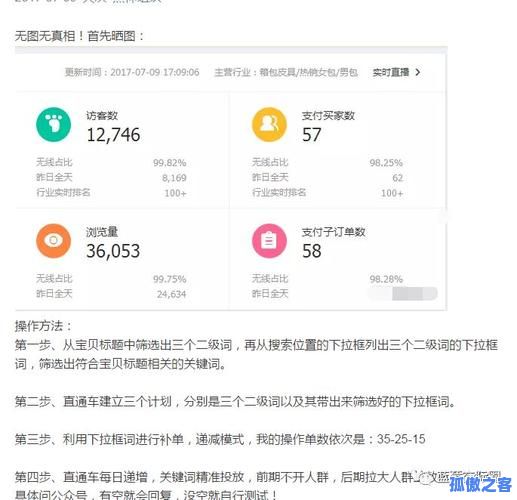Click the heading 无图无真相！首先晒图：
Image resolution: width=517 pixels, height=500 pixels.
79,36
